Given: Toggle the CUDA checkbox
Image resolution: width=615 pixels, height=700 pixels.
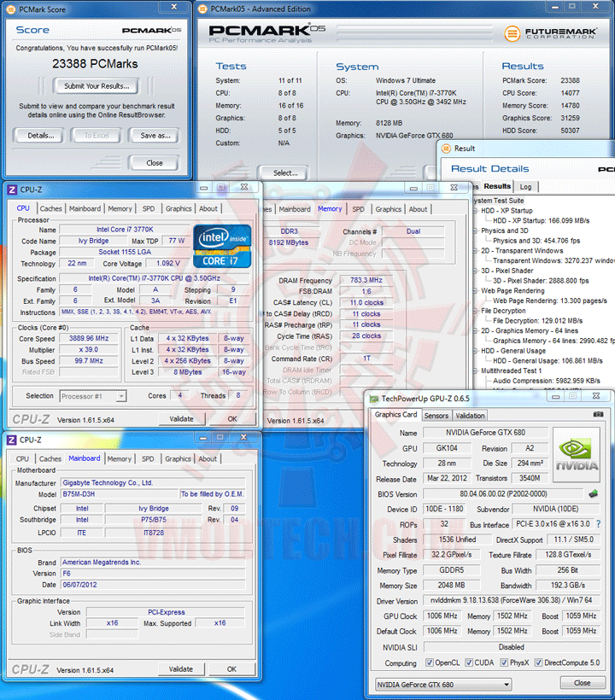Looking at the screenshot, I should tap(468, 662).
